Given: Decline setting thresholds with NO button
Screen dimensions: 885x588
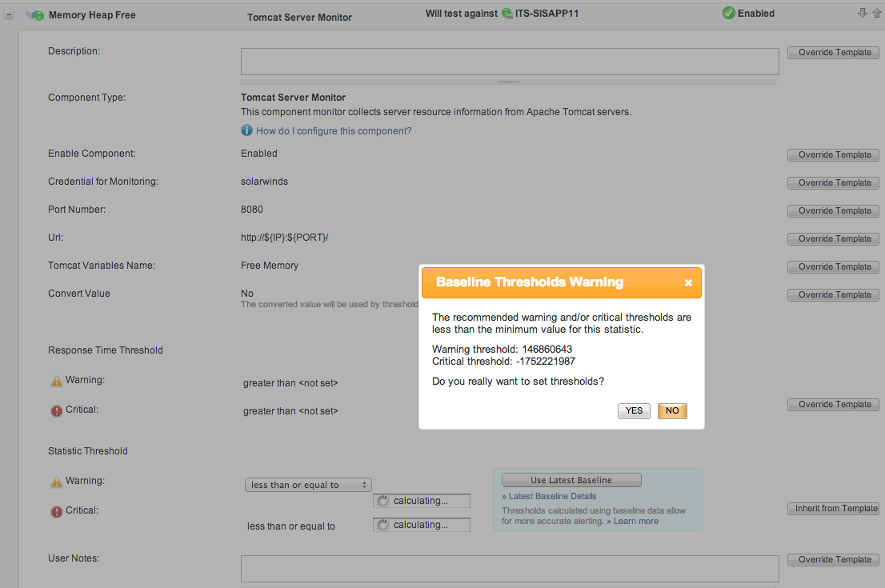Looking at the screenshot, I should [x=672, y=411].
